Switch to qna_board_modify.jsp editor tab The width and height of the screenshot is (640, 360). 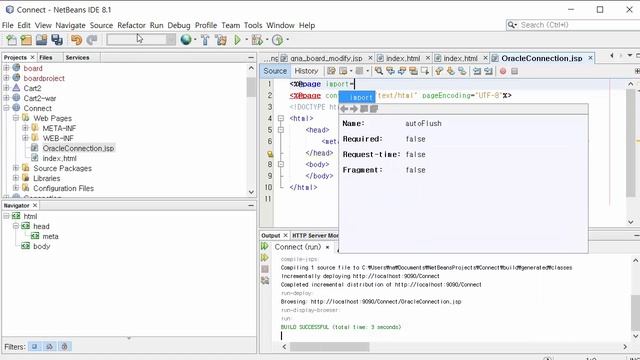pyautogui.click(x=326, y=58)
